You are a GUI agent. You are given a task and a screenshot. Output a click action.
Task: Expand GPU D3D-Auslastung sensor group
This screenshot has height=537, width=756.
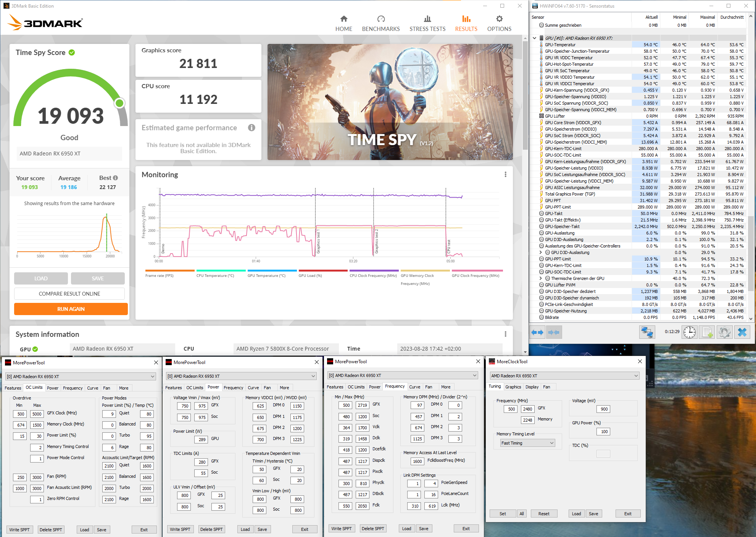tap(540, 252)
